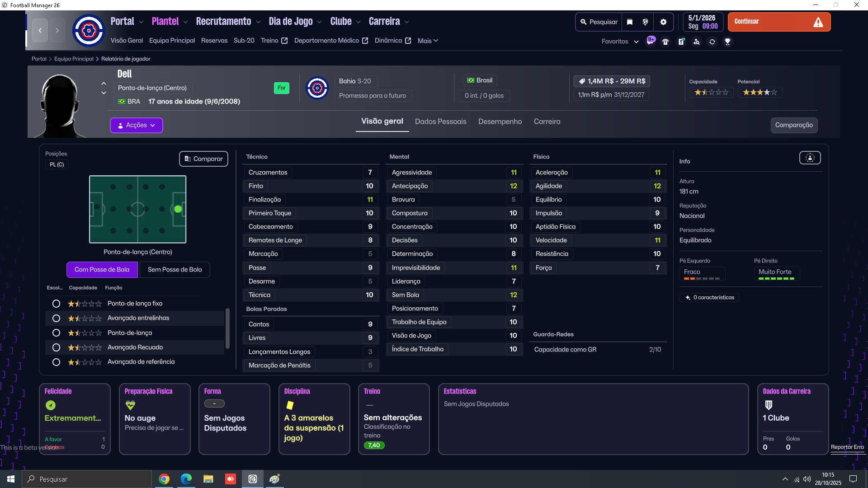Click the transfers arrows shortcut icon

[x=712, y=42]
